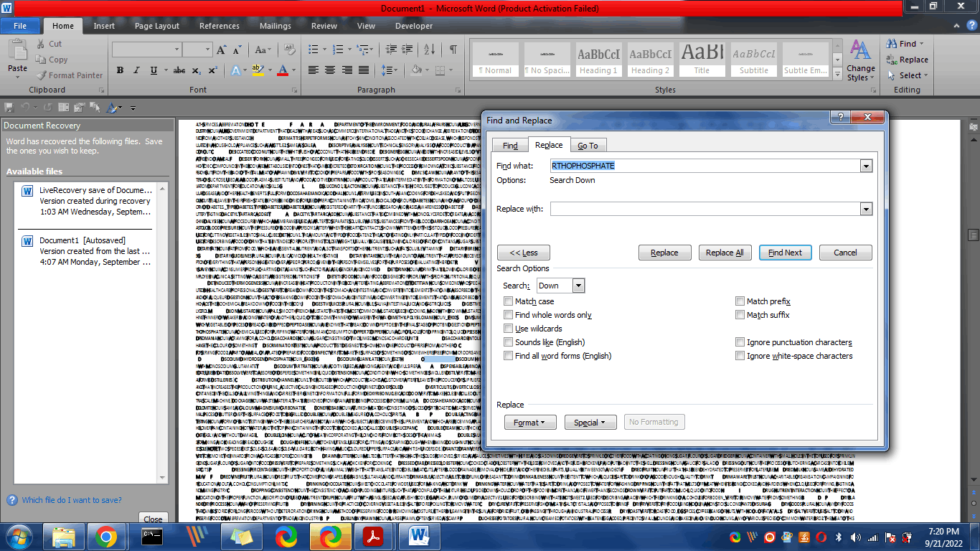Click the Find Next button

785,253
